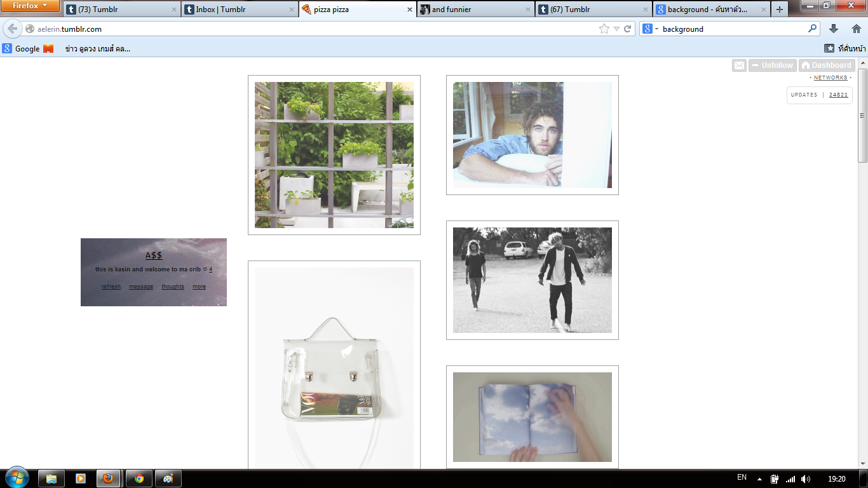This screenshot has width=868, height=488.
Task: Show hidden system tray icons
Action: pos(759,479)
